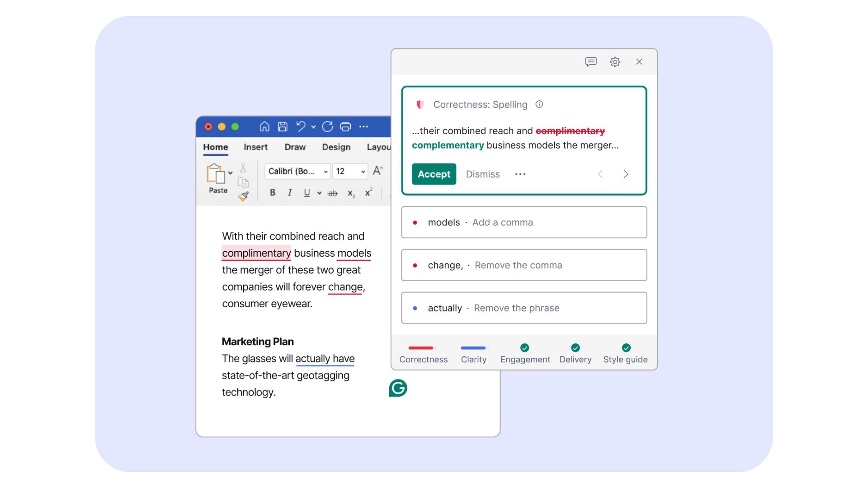Image resolution: width=868 pixels, height=488 pixels.
Task: Accept the complementary spelling suggestion
Action: (x=434, y=174)
